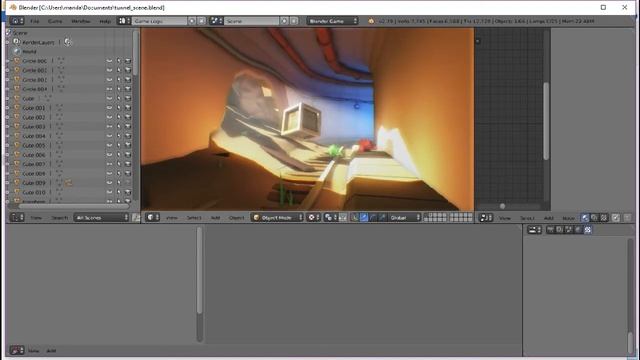Viewport: 640px width, 360px height.
Task: Expand the Cube.001 object
Action: (x=7, y=108)
